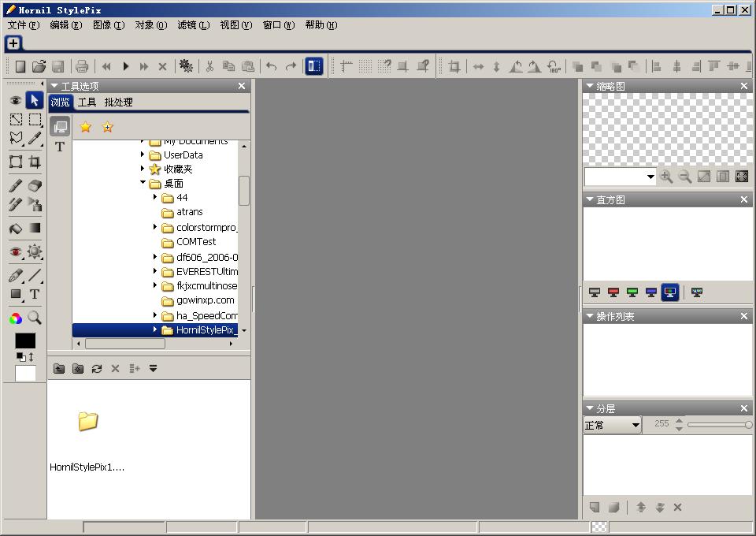
Task: Select the eraser tool
Action: click(x=35, y=185)
